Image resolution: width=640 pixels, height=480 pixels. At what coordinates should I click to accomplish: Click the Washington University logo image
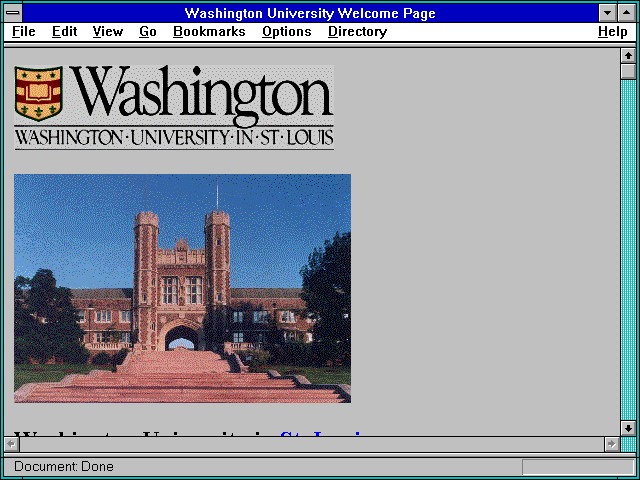point(174,107)
